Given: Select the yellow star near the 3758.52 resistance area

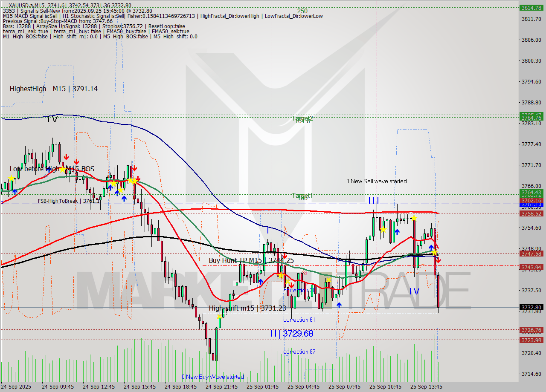Looking at the screenshot, I should 414,219.
